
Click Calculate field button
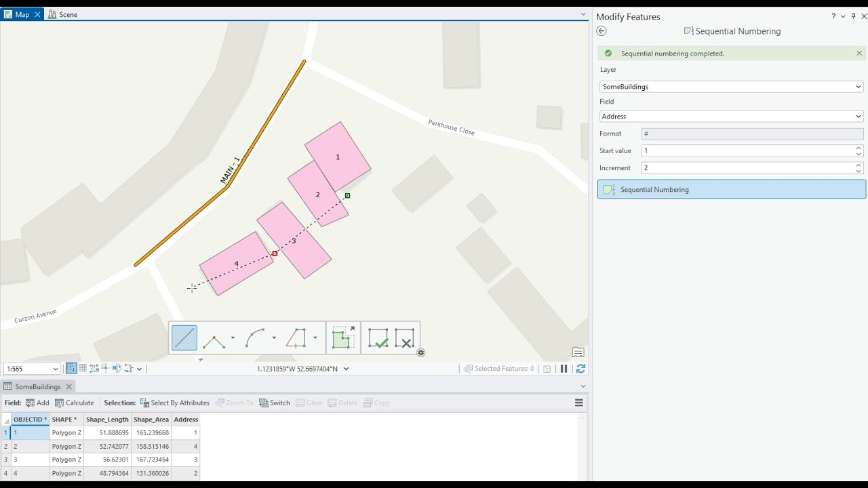click(x=74, y=403)
